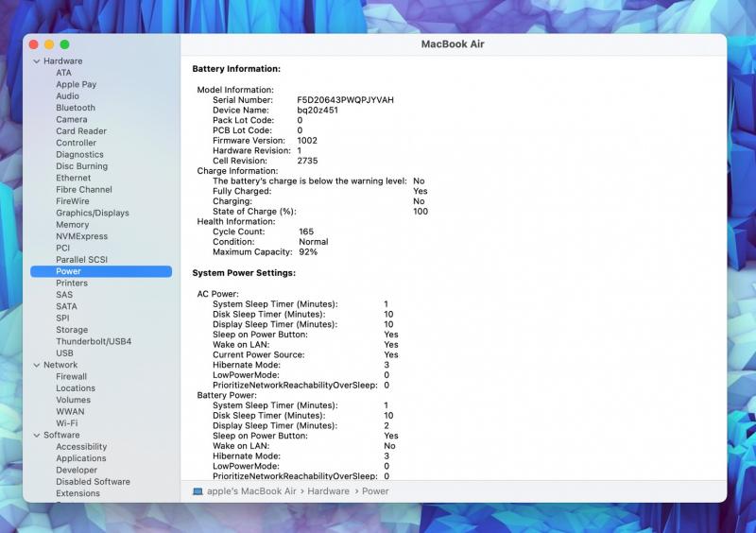Select SATA in the sidebar
Screen dimensions: 756x533
tap(66, 306)
